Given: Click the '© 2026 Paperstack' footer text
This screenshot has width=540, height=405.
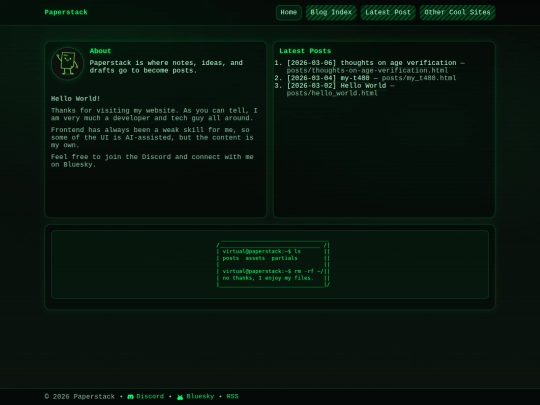Looking at the screenshot, I should (80, 396).
